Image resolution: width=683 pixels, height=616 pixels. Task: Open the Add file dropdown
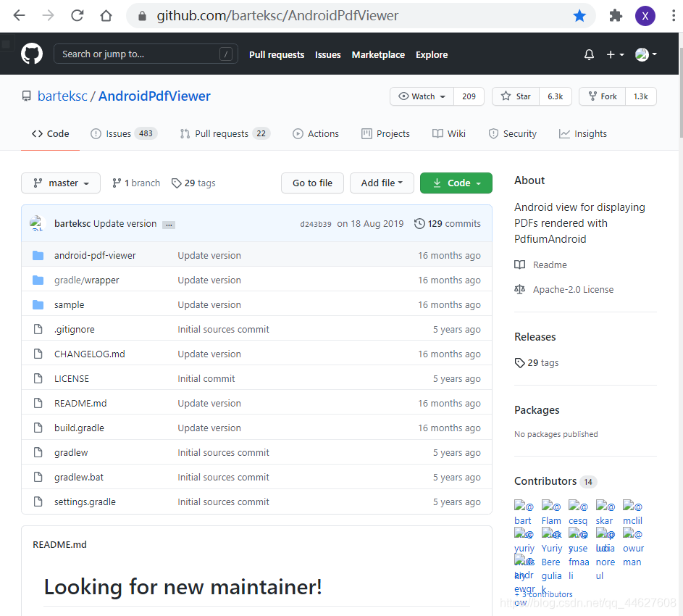tap(382, 183)
